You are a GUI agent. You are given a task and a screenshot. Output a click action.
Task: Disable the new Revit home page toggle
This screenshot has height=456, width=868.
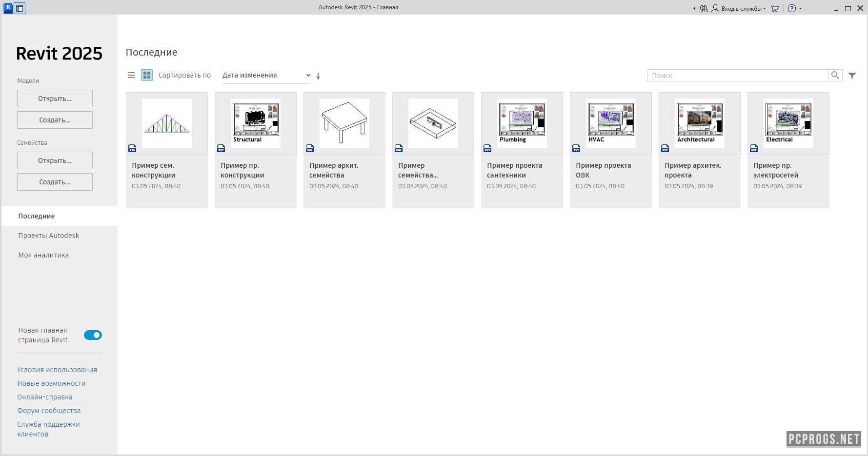93,335
